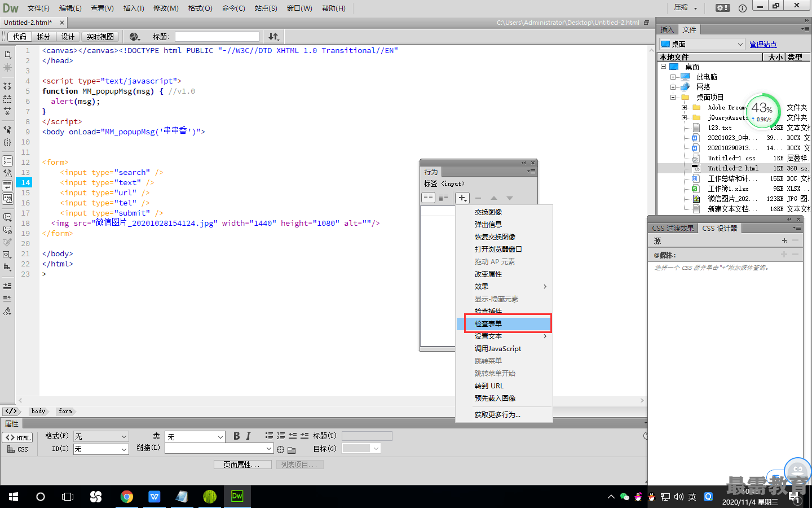Turn on 实时视图 live view
Viewport: 812px width, 508px height.
tap(100, 37)
